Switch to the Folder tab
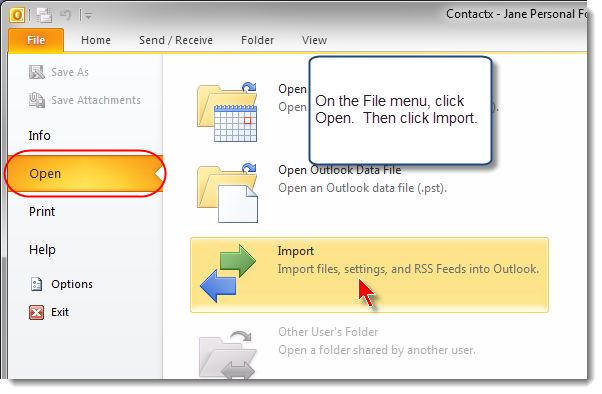The image size is (602, 394). point(257,40)
